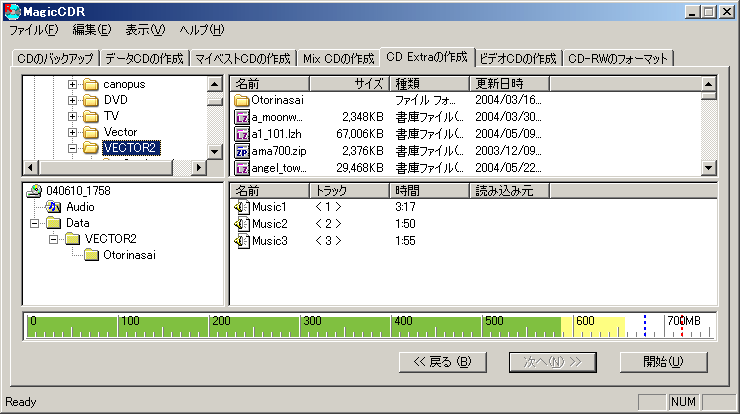The width and height of the screenshot is (740, 414).
Task: Sort file list by 種類 column header
Action: tap(429, 84)
